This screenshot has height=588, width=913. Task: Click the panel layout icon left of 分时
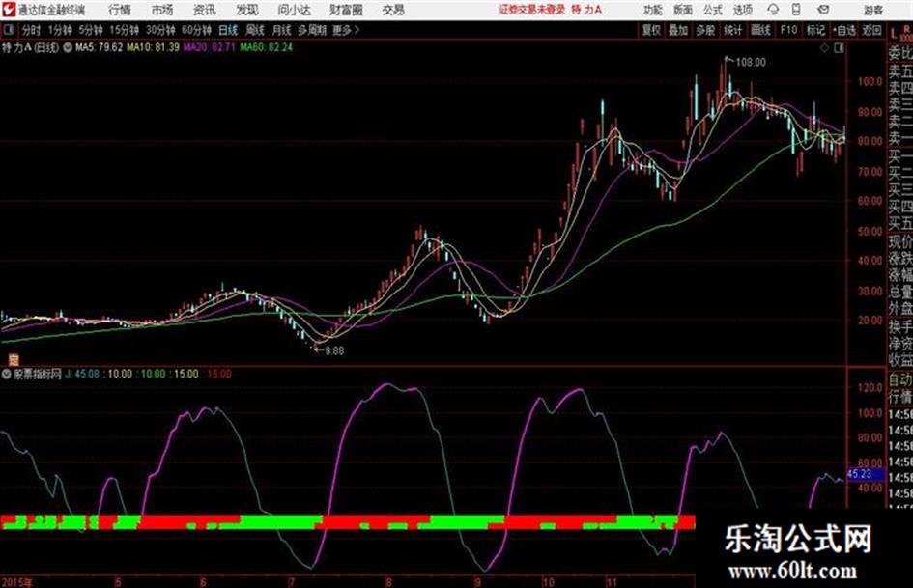(9, 30)
